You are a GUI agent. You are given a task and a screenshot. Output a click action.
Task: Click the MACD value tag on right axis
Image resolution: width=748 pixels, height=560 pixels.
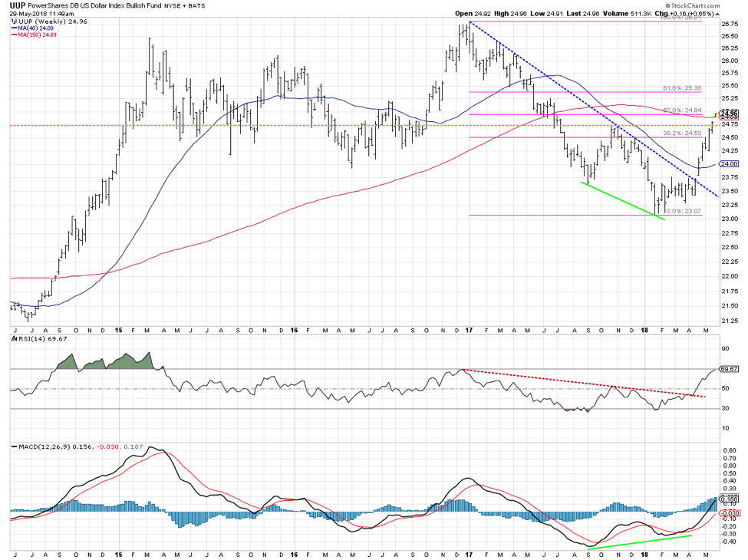pyautogui.click(x=728, y=499)
